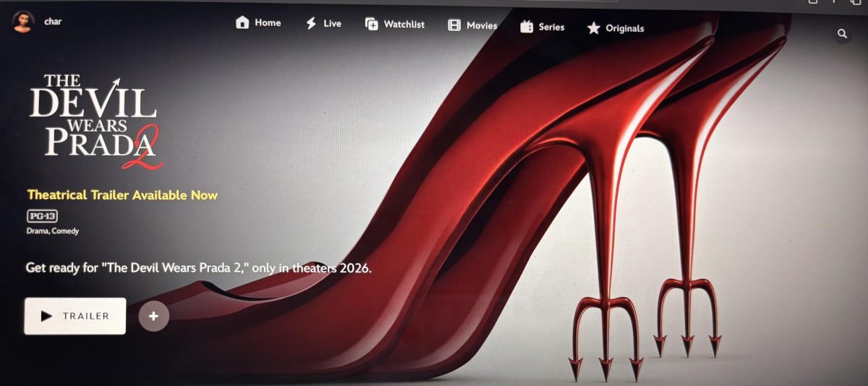Browse the Movies section
The height and width of the screenshot is (386, 868).
pos(472,26)
